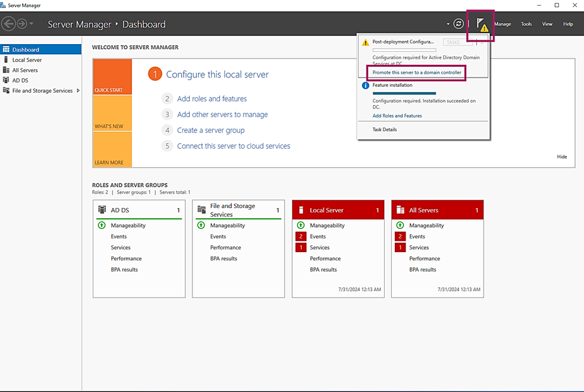
Task: Click the All Servers tile header icon
Action: (x=400, y=210)
